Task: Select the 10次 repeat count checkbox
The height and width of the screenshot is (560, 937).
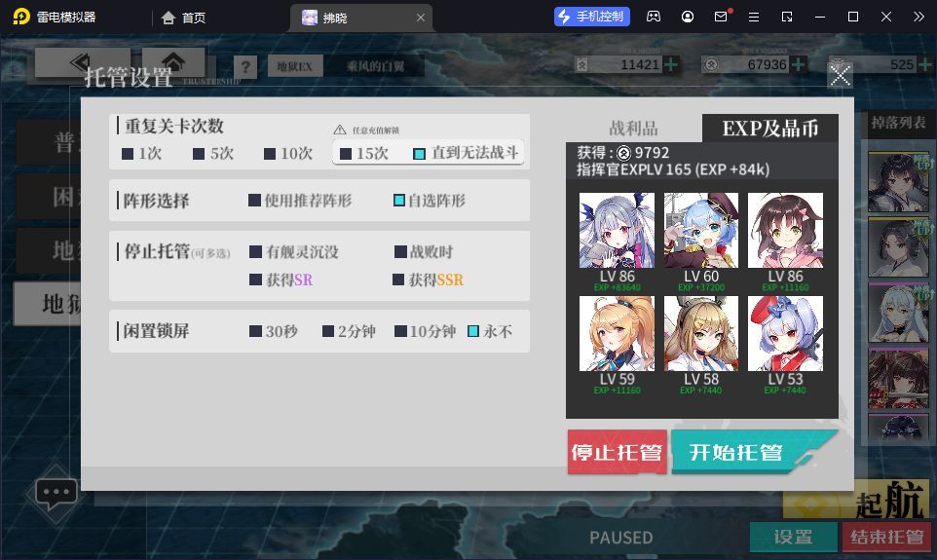Action: coord(270,154)
